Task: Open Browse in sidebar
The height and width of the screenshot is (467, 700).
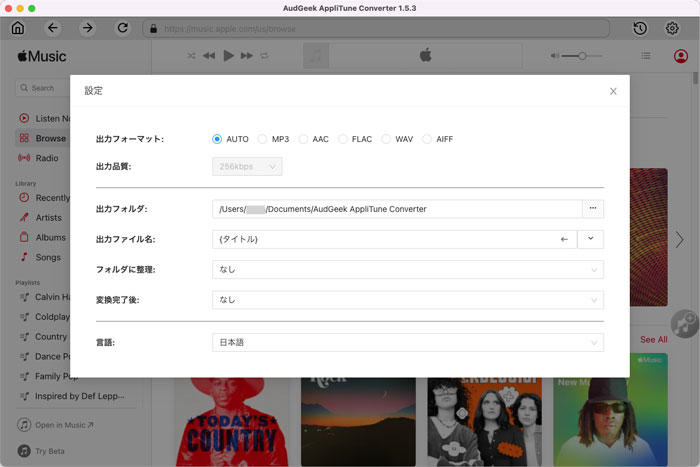Action: (x=43, y=138)
